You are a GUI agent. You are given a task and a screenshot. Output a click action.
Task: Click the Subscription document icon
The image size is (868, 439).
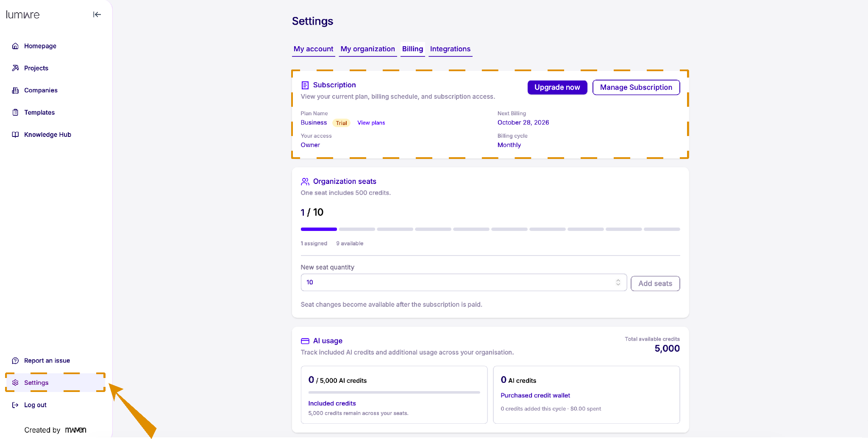[x=305, y=85]
